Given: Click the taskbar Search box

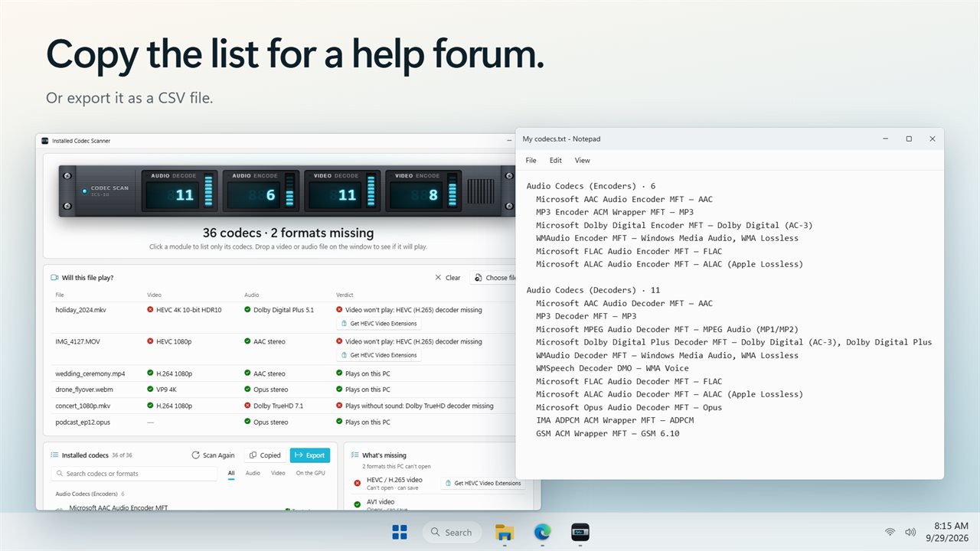Looking at the screenshot, I should 452,532.
